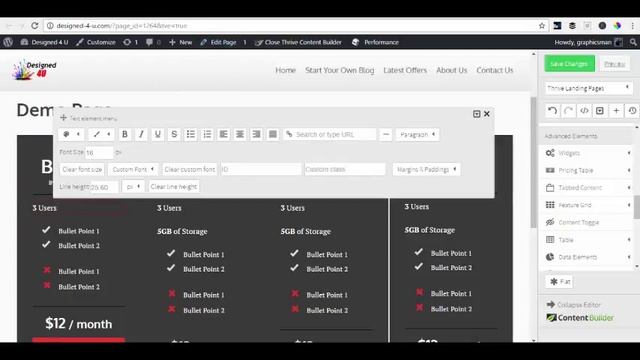Click Clear font size button
Image resolution: width=640 pixels, height=360 pixels.
[x=82, y=169]
